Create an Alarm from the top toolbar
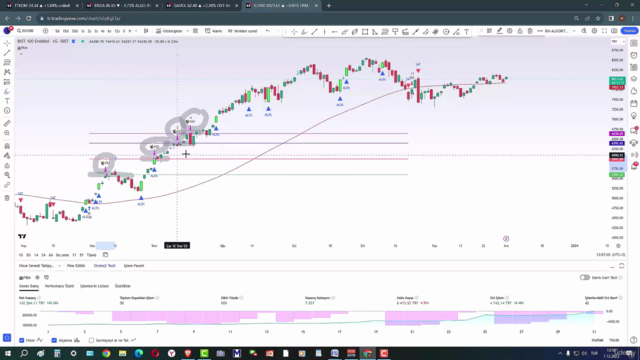 [213, 31]
